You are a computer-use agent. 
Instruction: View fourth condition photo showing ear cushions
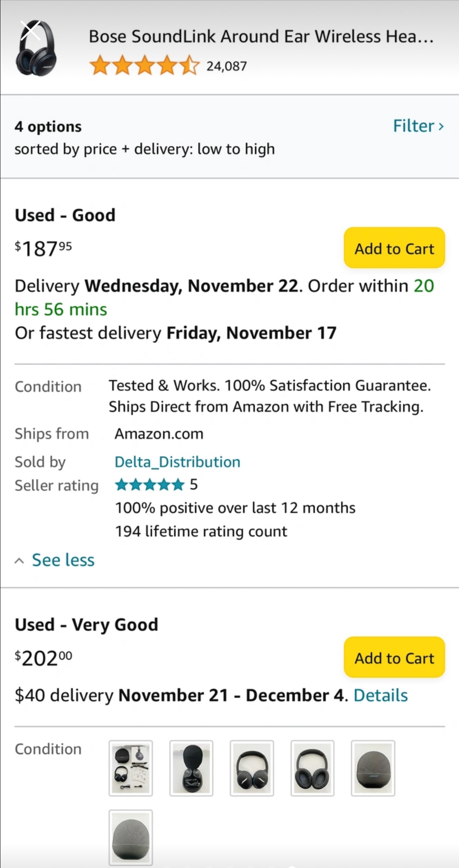[312, 768]
